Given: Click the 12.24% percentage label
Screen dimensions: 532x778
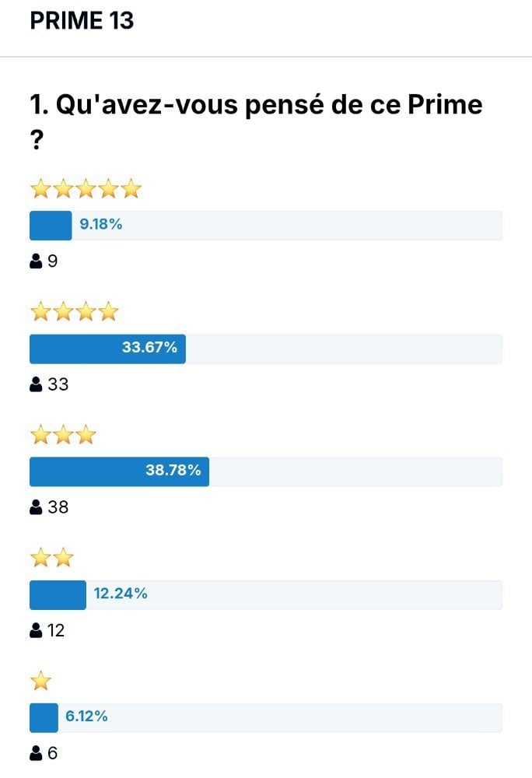Looking at the screenshot, I should [121, 594].
